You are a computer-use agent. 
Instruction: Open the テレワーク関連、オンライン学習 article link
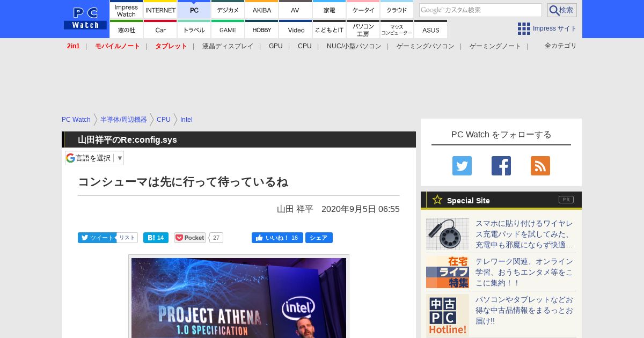(x=524, y=272)
